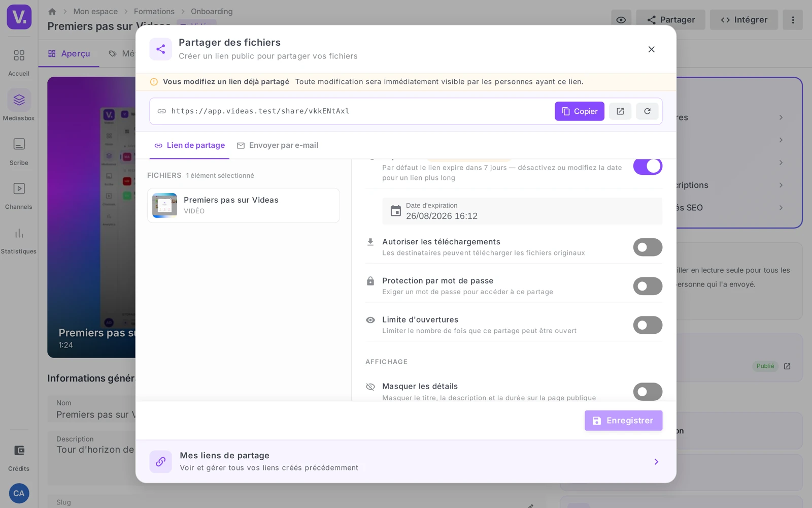
Task: Open Mediasbox in the sidebar
Action: [x=19, y=106]
